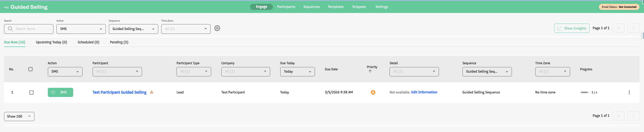The image size is (644, 132).
Task: Click the Show Insights button
Action: coord(572,28)
